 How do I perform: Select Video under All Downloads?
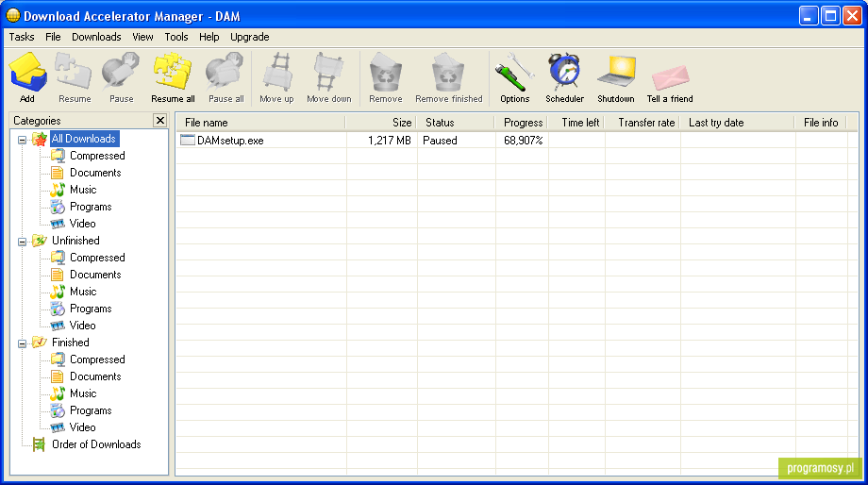pos(82,224)
